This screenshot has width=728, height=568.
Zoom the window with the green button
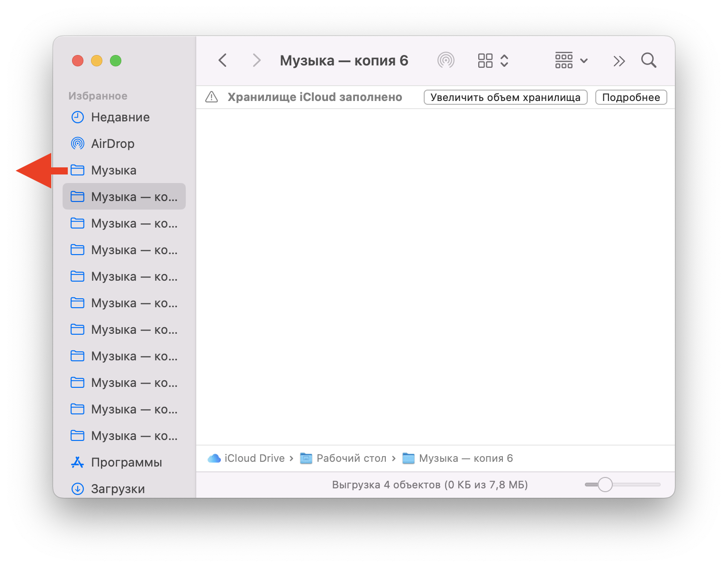[x=116, y=61]
